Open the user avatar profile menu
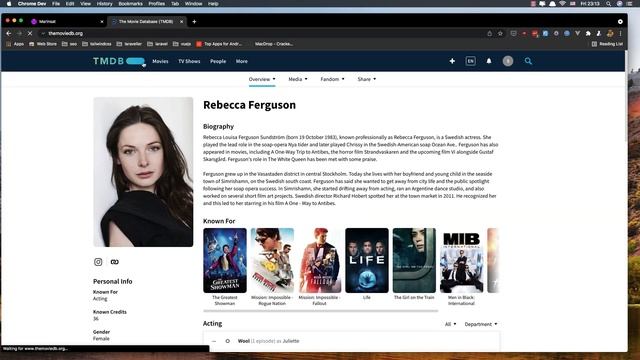The image size is (640, 360). point(508,61)
